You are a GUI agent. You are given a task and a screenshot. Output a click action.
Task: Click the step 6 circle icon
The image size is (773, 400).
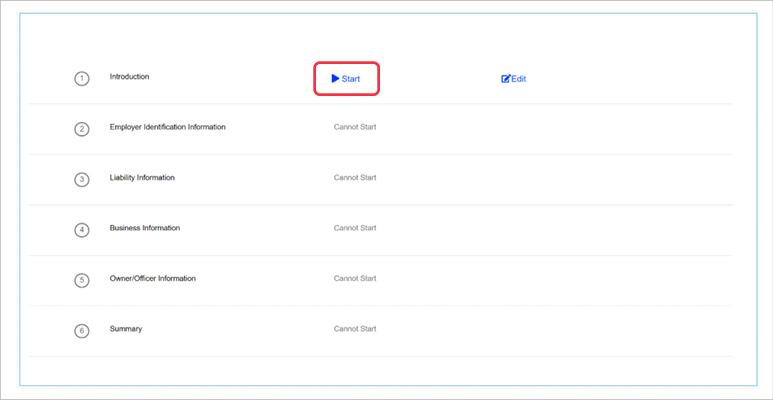[x=82, y=331]
